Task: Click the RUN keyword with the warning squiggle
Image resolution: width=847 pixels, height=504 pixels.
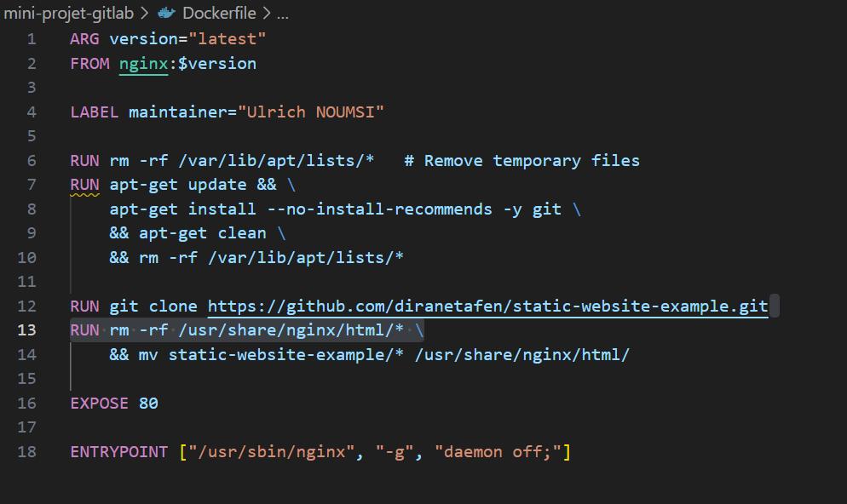Action: (x=84, y=184)
